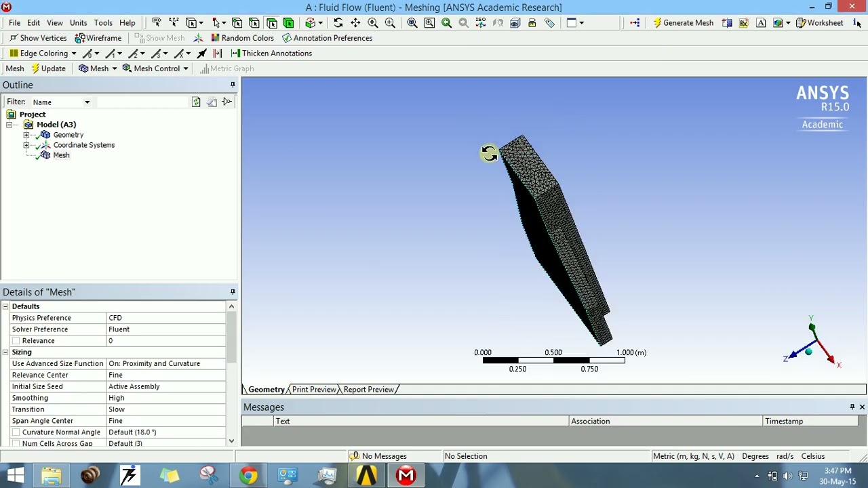
Task: Click the details panel scroll down arrow
Action: pos(231,441)
